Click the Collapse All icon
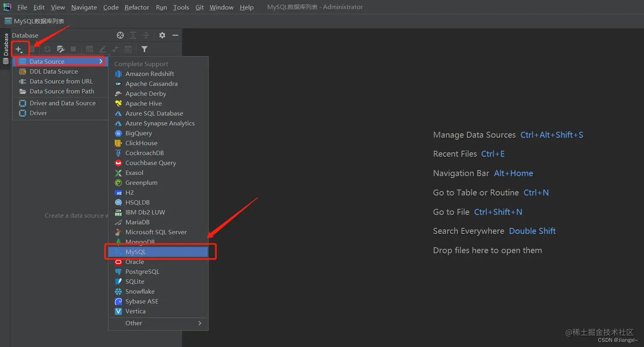This screenshot has width=644, height=347. click(x=146, y=35)
